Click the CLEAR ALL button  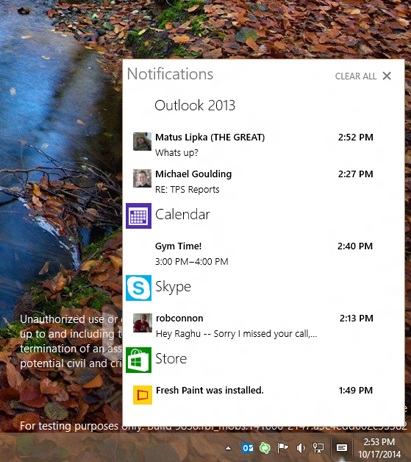(x=355, y=76)
